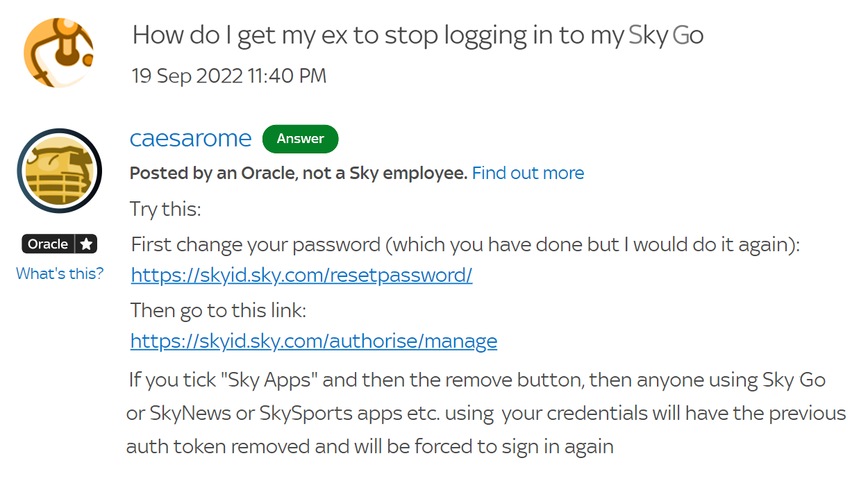Click the 19 Sep 2022 timestamp
This screenshot has width=868, height=490.
coord(228,75)
